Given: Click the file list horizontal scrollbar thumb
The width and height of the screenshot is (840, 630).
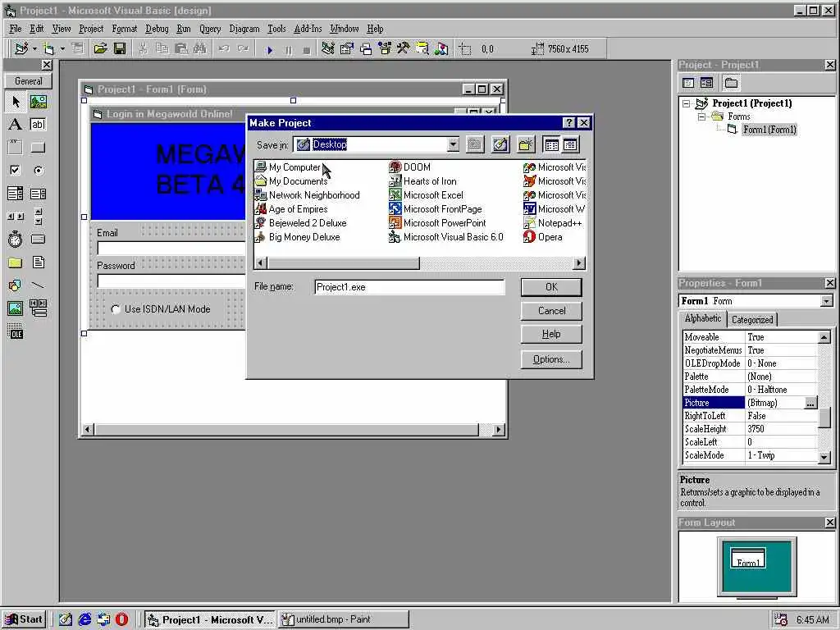Looking at the screenshot, I should point(344,263).
